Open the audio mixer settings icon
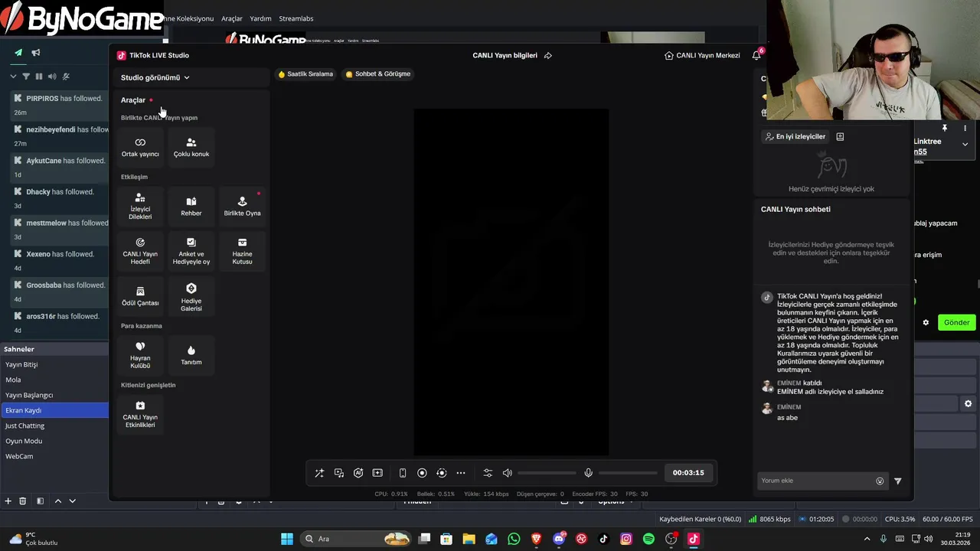The height and width of the screenshot is (551, 980). 488,473
